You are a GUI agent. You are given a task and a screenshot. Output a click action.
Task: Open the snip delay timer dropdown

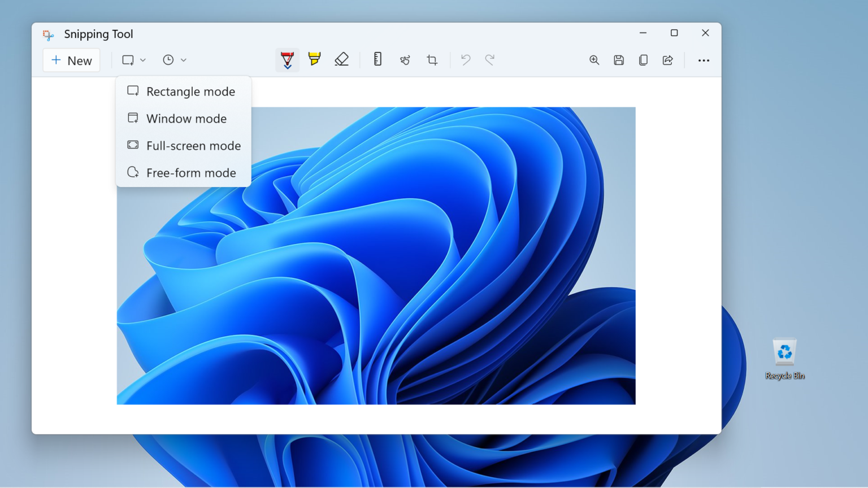(x=173, y=59)
